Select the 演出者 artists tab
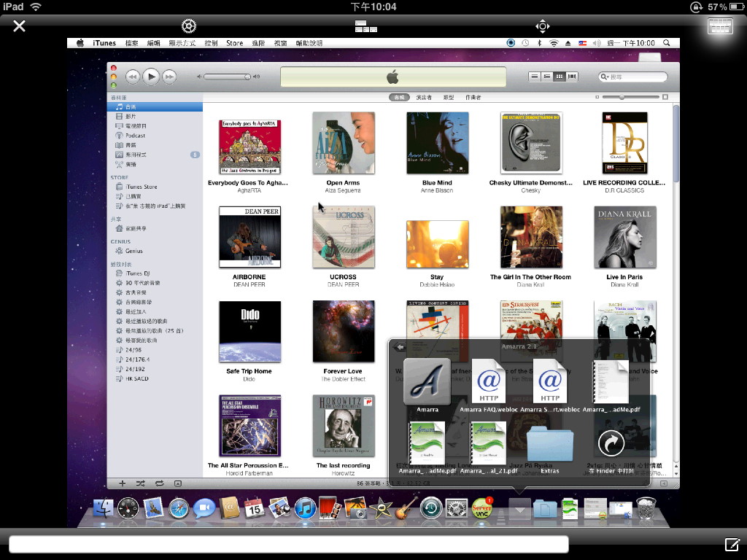The image size is (747, 560). tap(424, 97)
